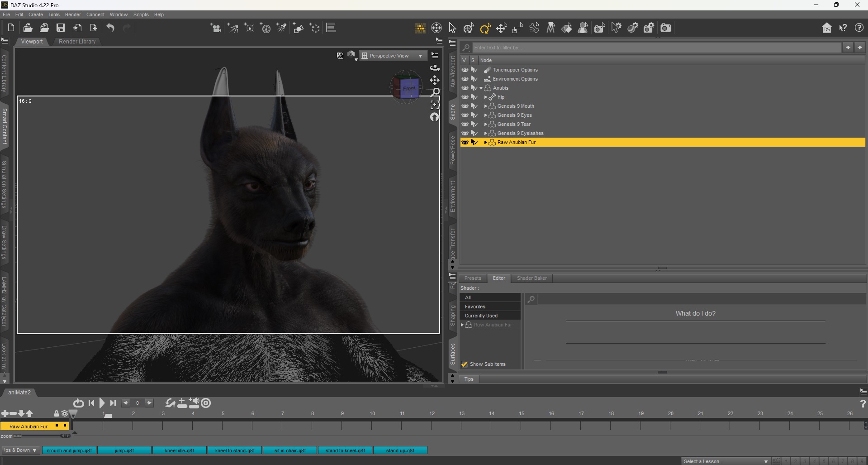Open a scene file with the Open icon
Viewport: 868px width, 465px height.
(x=28, y=28)
